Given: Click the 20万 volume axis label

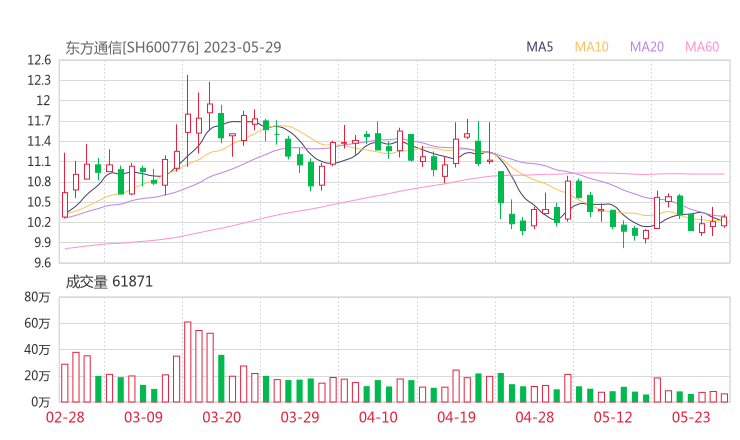Looking at the screenshot, I should tap(37, 376).
